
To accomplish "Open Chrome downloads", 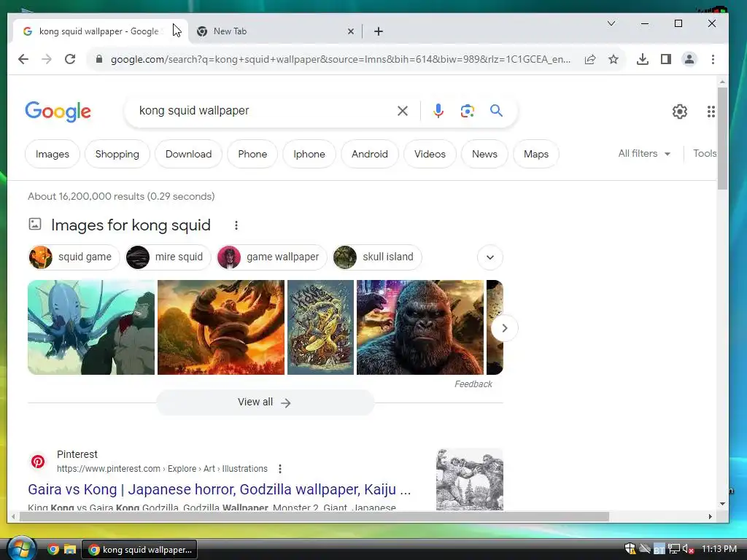I will (642, 59).
